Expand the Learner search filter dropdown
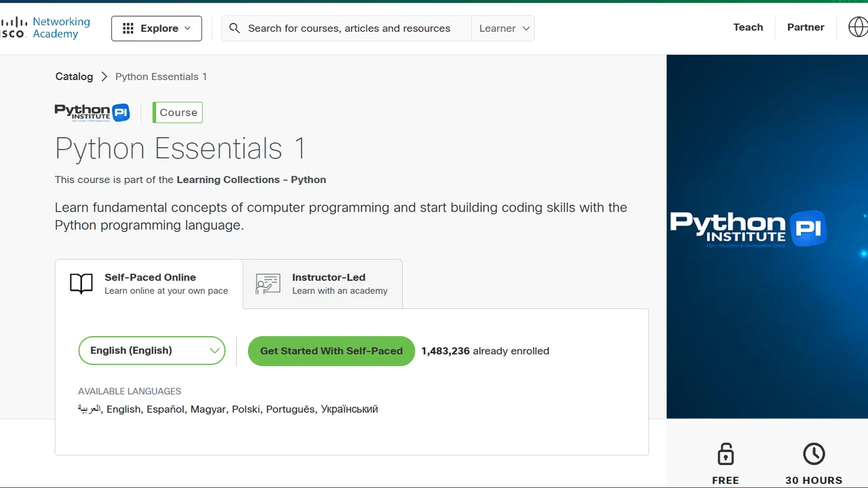Screen dimensions: 868x488 coord(503,28)
